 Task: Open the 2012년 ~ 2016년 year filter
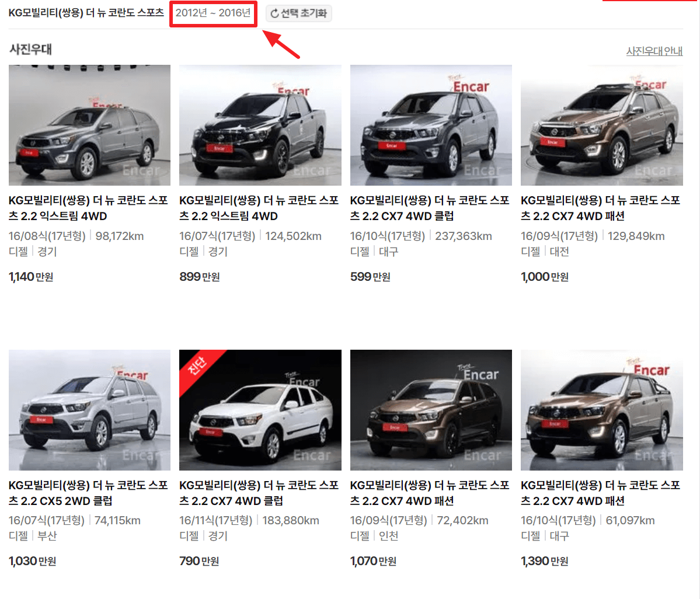(x=213, y=12)
